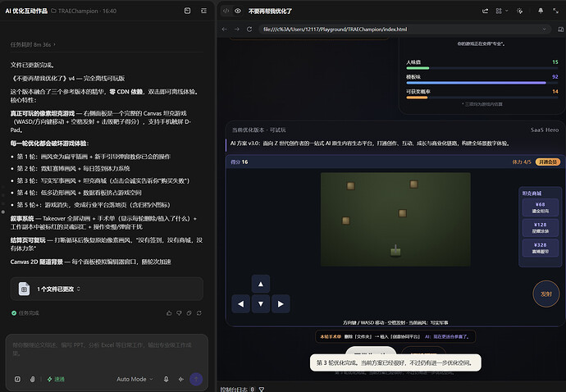Image resolution: width=566 pixels, height=392 pixels.
Task: Click the file URL address bar
Action: click(400, 30)
